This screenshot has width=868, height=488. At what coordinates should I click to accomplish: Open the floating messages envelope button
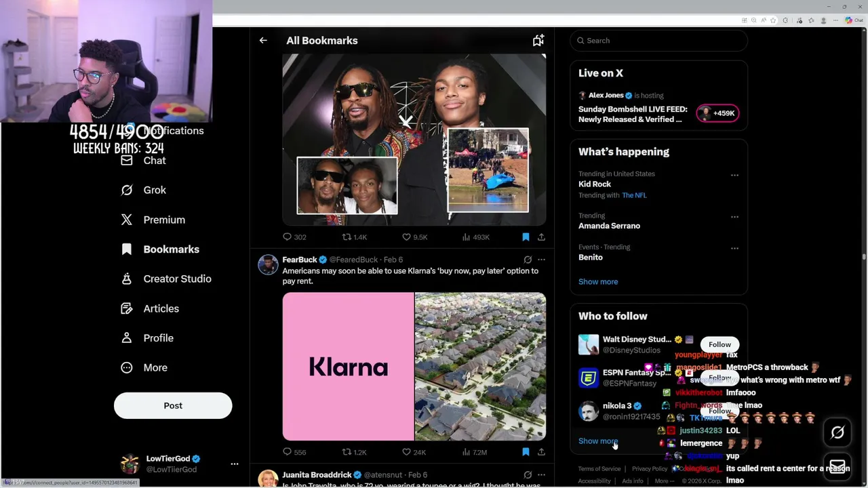(837, 468)
